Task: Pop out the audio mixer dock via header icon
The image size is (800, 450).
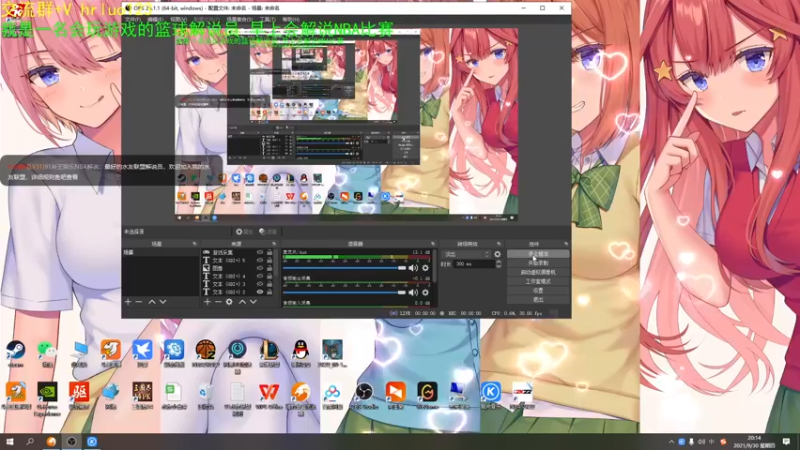Action: pos(433,244)
